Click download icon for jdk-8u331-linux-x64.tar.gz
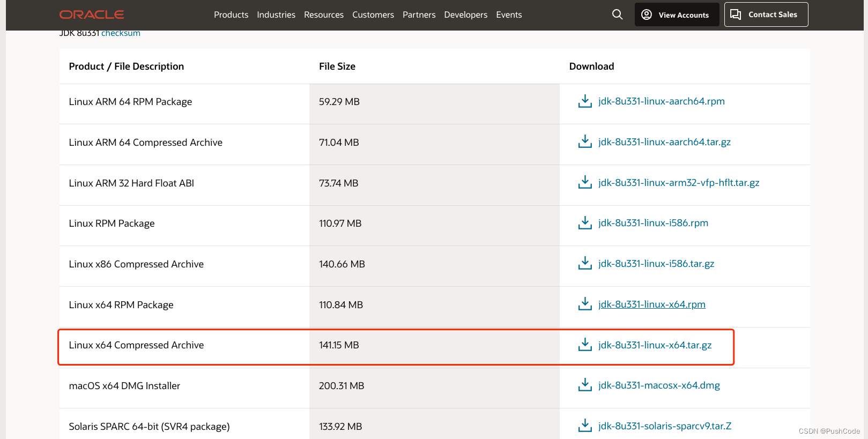 click(585, 345)
